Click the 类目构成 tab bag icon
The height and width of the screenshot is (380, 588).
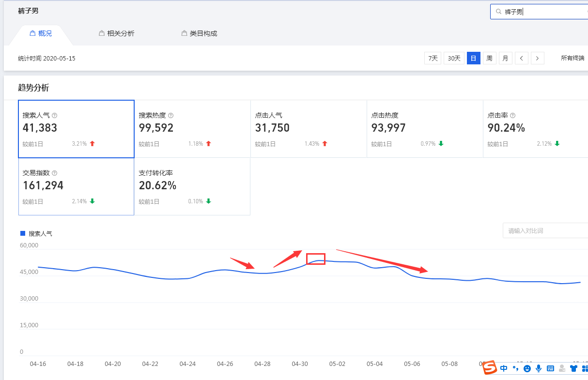(184, 33)
